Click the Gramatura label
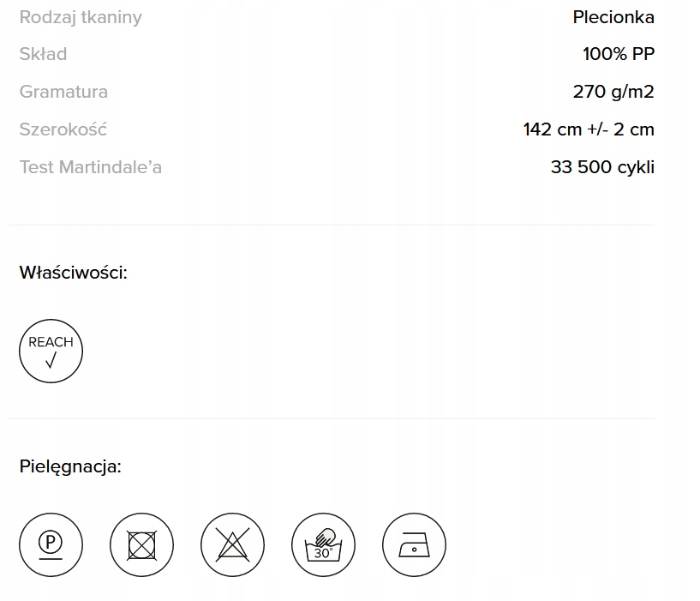700x601 pixels. coord(63,92)
